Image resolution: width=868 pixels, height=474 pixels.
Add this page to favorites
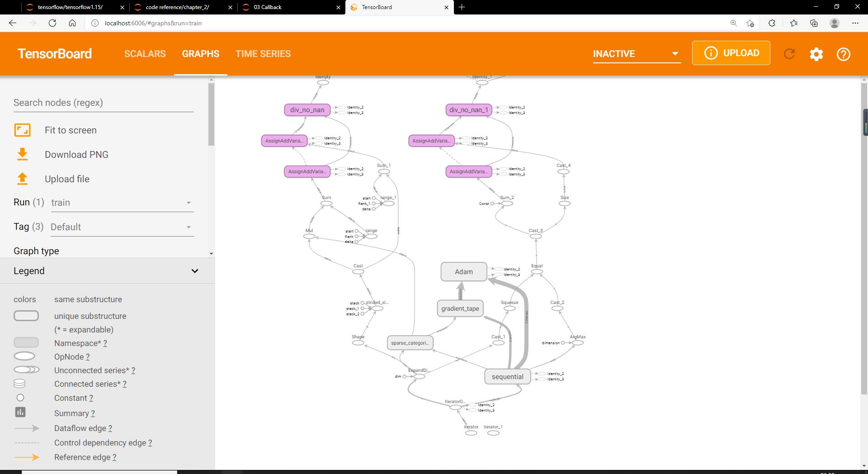tap(750, 23)
